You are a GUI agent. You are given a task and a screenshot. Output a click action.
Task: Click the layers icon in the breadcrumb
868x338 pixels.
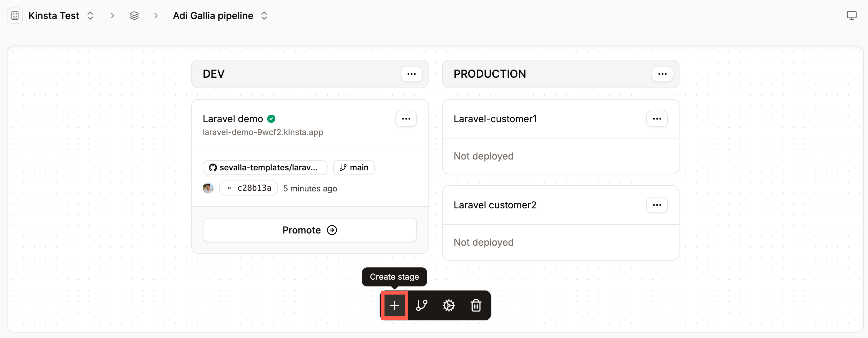[x=134, y=15]
